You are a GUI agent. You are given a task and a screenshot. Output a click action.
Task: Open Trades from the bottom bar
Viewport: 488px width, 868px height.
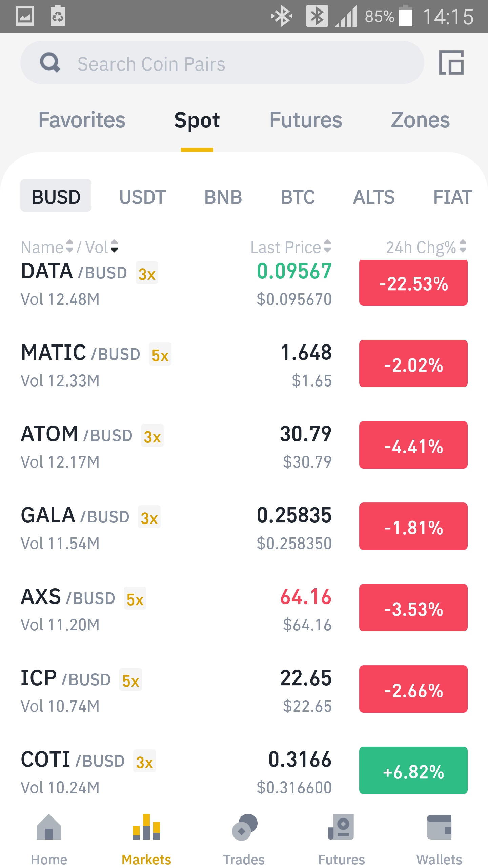click(244, 840)
